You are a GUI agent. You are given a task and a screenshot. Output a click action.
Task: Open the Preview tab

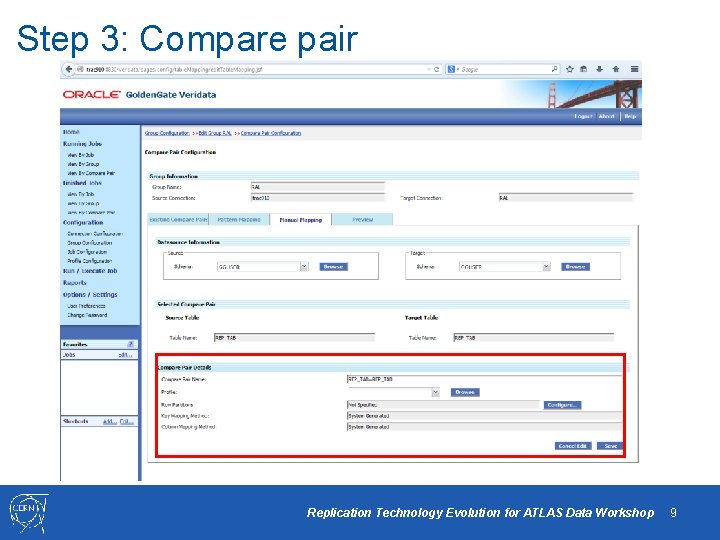tap(362, 219)
